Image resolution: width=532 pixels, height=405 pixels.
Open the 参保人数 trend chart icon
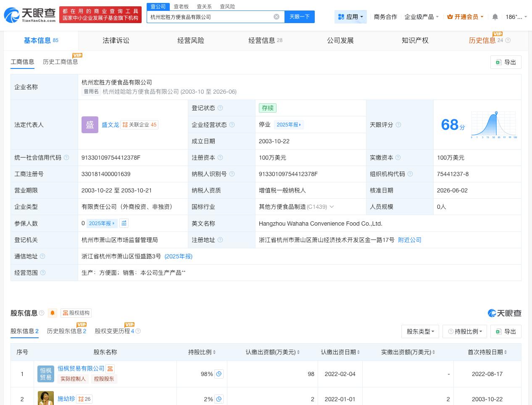124,223
